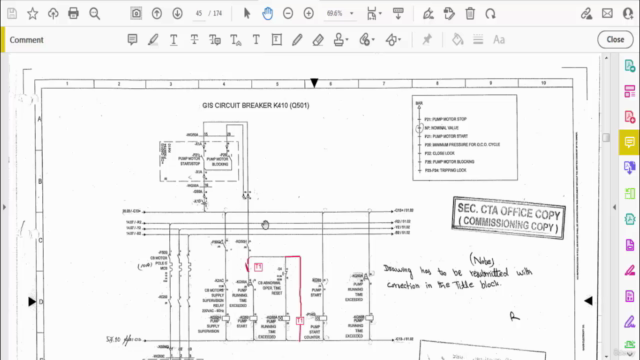Open the teal hexagon tool in the right pane

click(x=630, y=219)
